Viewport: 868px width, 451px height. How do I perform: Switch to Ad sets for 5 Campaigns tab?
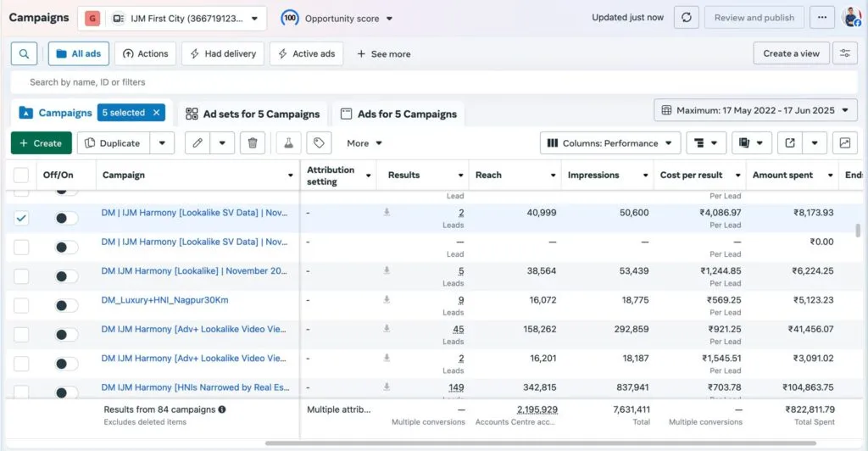point(253,114)
